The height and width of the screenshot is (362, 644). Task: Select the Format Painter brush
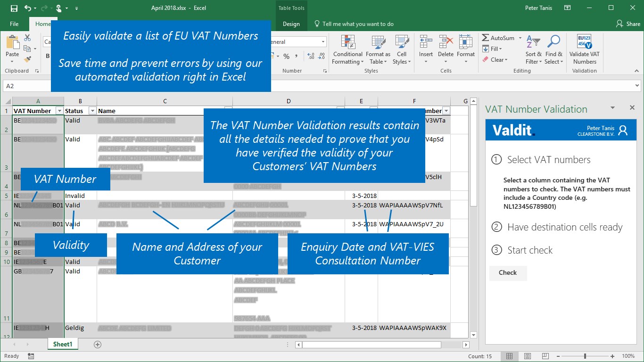27,59
